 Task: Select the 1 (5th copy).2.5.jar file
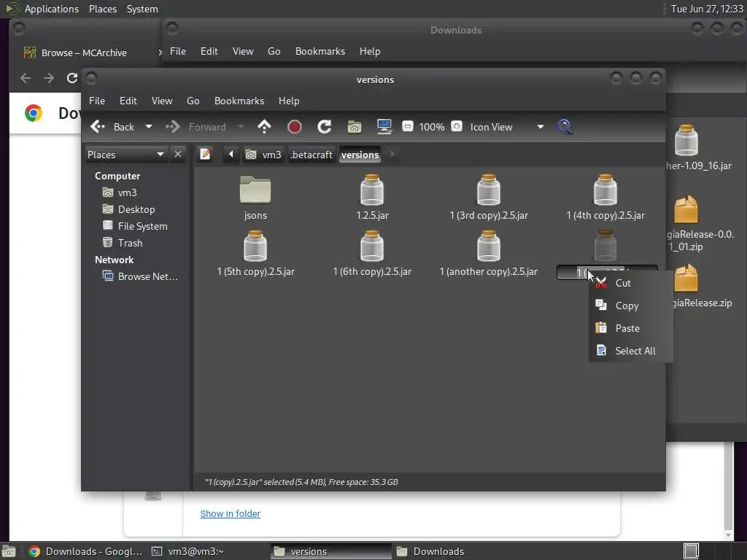click(x=256, y=253)
